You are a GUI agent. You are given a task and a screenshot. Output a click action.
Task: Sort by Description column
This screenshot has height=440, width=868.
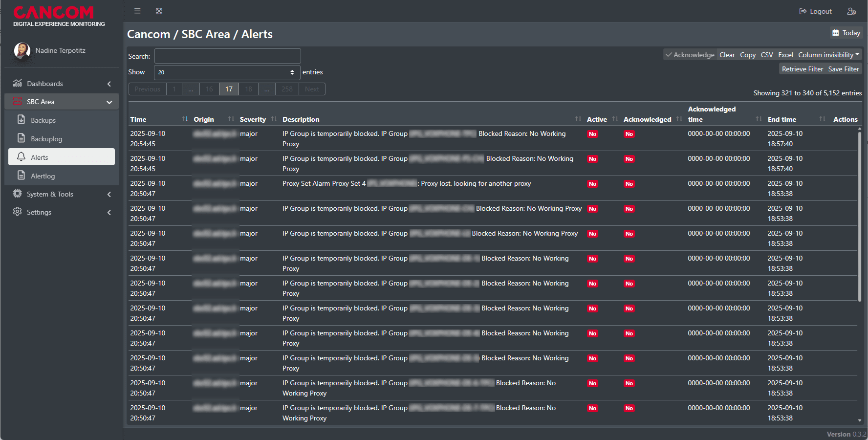pyautogui.click(x=432, y=119)
